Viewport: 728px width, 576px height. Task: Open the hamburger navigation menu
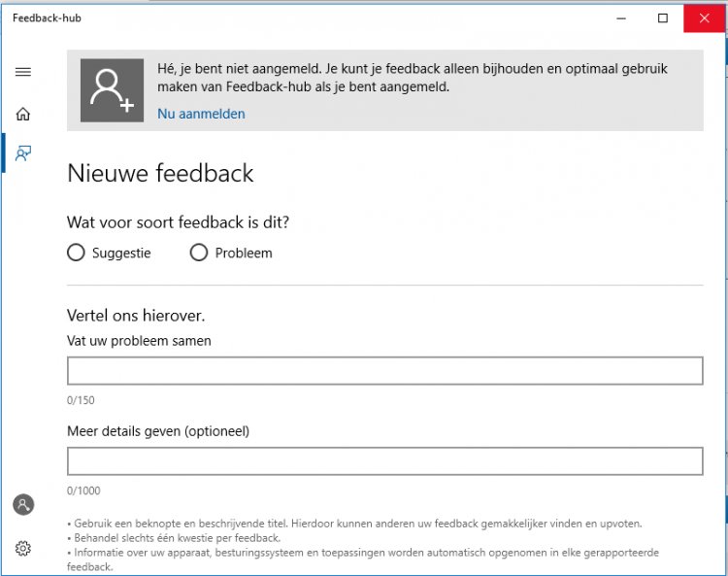23,72
